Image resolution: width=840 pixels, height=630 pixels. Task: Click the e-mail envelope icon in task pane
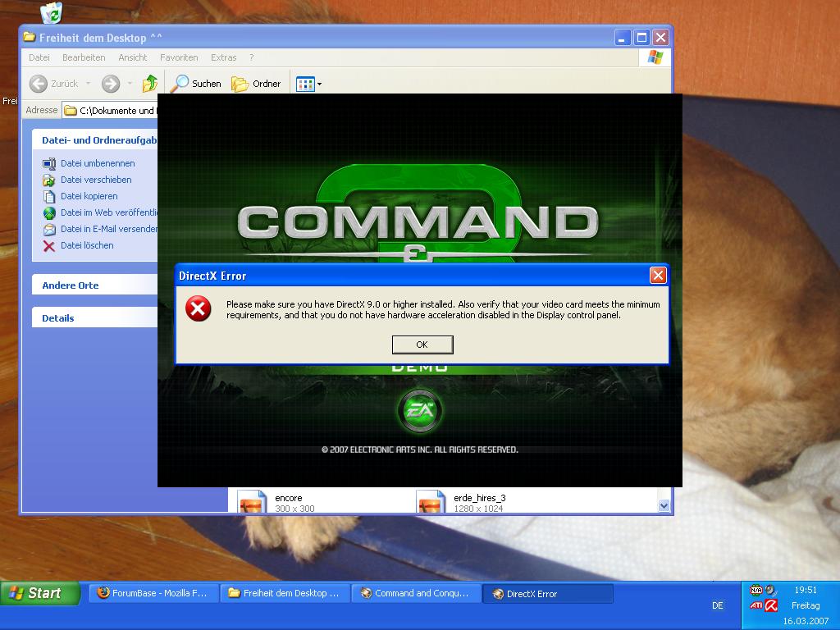click(x=48, y=230)
